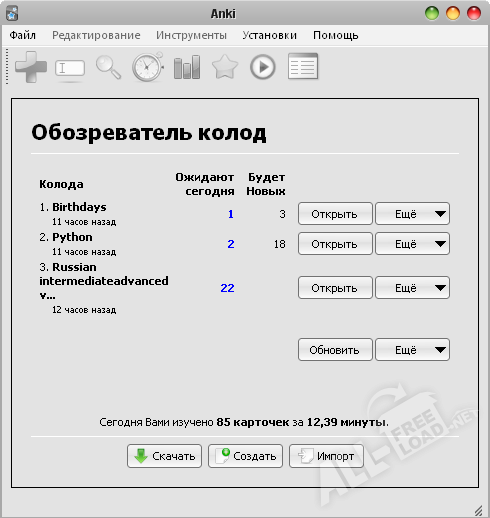Click the Импорт button
This screenshot has width=490, height=518.
(326, 456)
